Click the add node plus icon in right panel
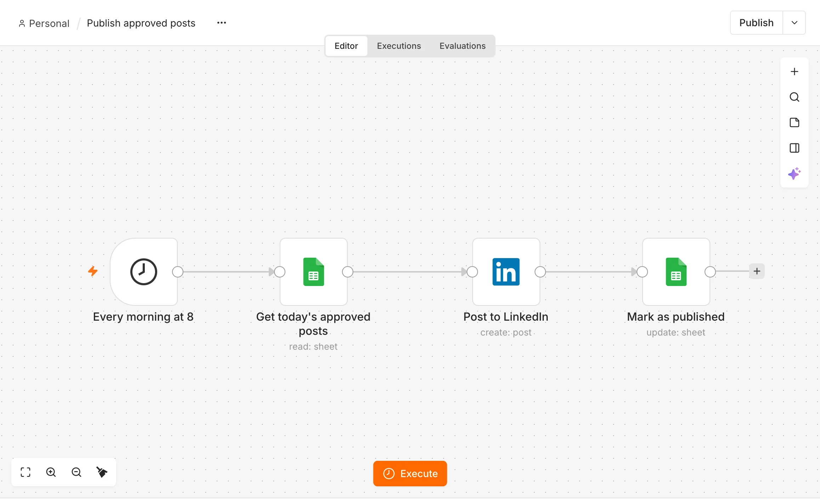 point(795,72)
